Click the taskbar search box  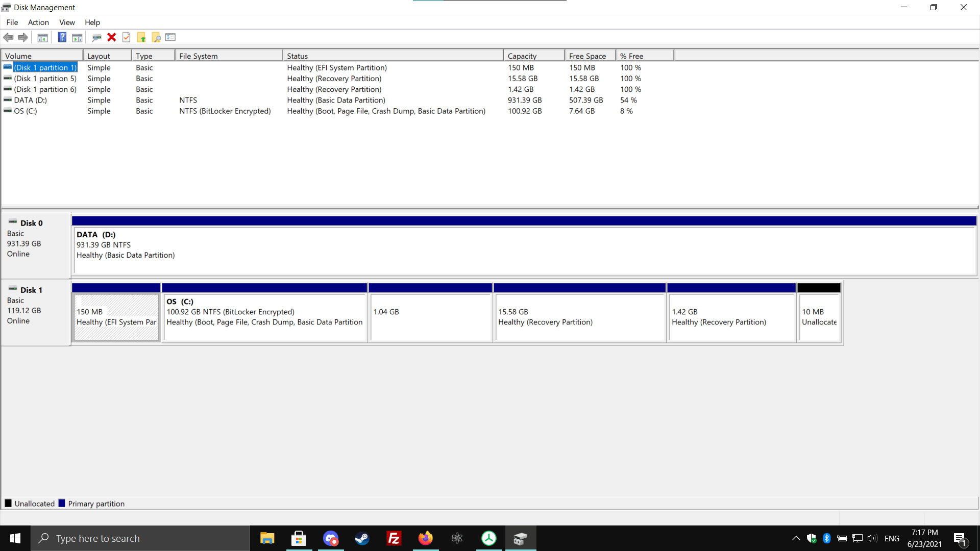point(140,538)
